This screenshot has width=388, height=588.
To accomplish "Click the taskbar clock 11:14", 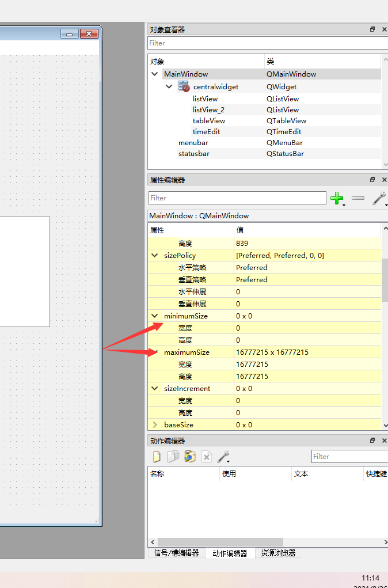I will [370, 578].
